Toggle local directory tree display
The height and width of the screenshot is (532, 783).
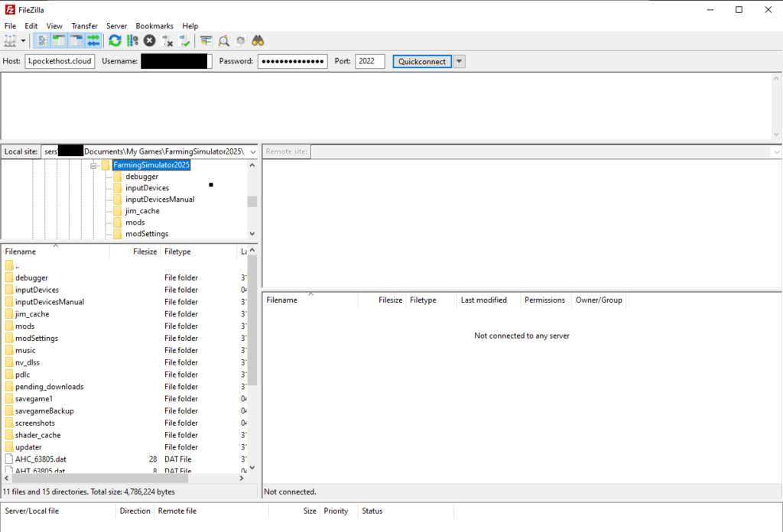pyautogui.click(x=59, y=41)
